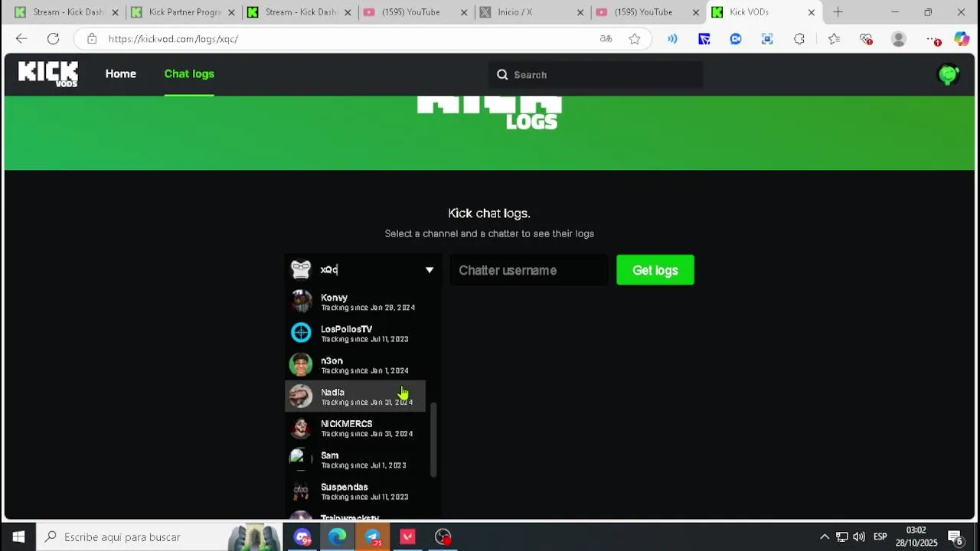Switch to first Stream - Kick Dashboard tab
This screenshot has width=980, height=551.
pyautogui.click(x=67, y=12)
